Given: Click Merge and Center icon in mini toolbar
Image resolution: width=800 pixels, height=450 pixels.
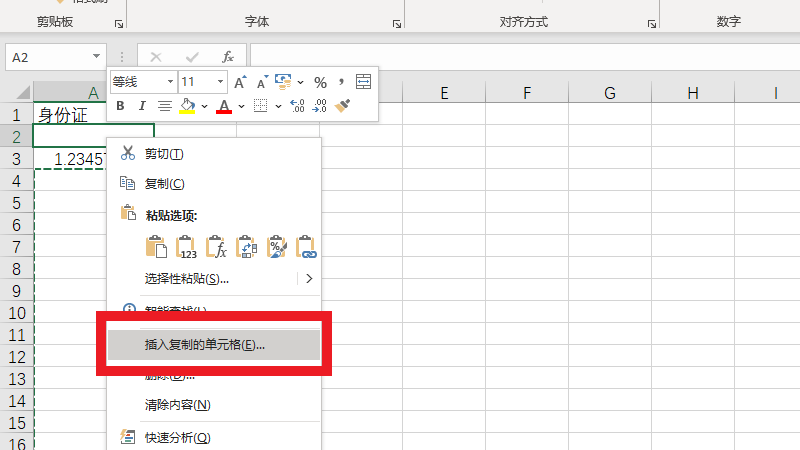Looking at the screenshot, I should 363,82.
